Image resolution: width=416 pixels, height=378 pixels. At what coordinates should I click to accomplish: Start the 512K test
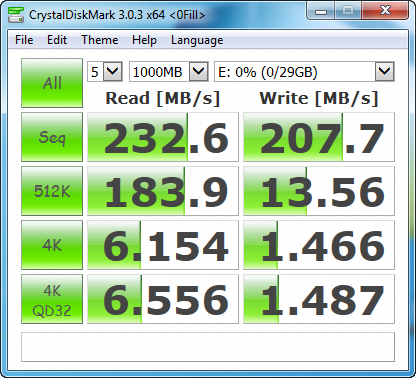coord(52,191)
